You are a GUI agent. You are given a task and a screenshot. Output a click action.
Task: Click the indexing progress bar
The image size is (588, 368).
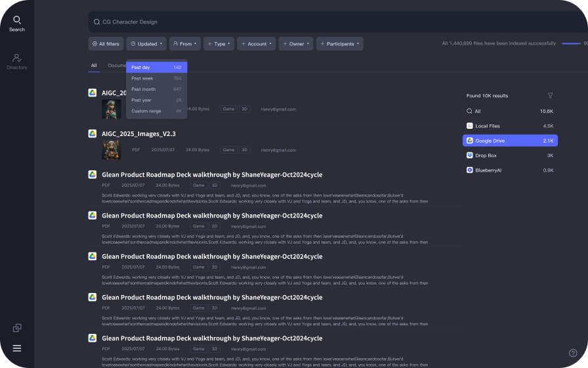(571, 43)
